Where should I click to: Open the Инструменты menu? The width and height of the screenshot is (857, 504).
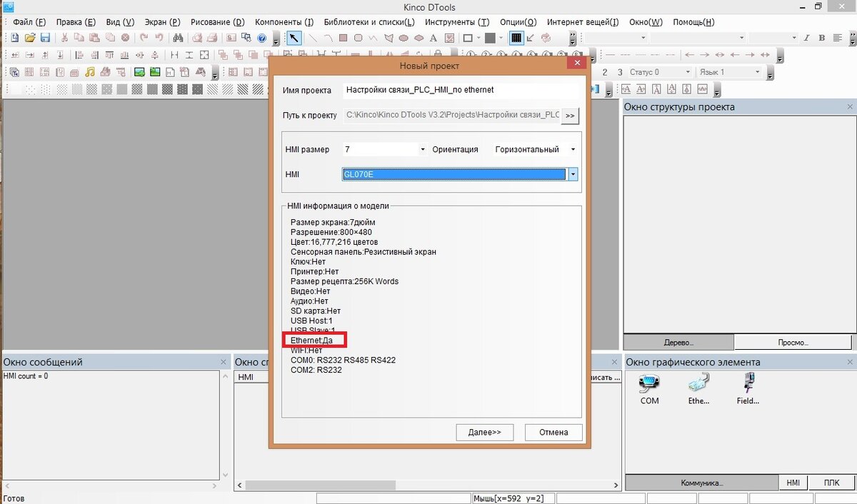pos(457,22)
